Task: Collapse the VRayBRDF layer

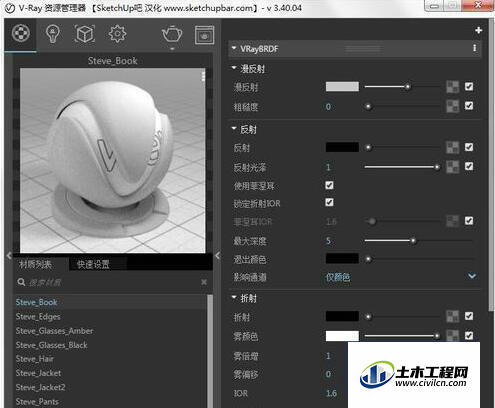Action: 234,48
